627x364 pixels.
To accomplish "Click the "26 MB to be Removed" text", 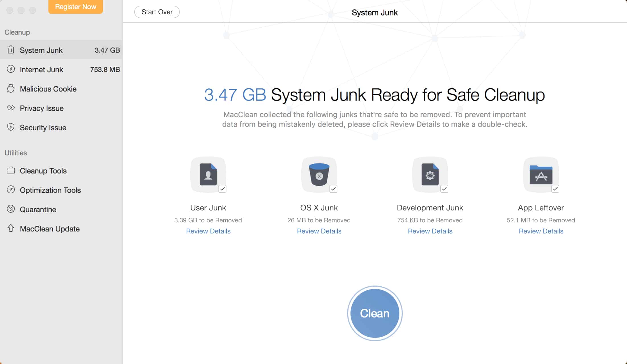I will tap(319, 220).
